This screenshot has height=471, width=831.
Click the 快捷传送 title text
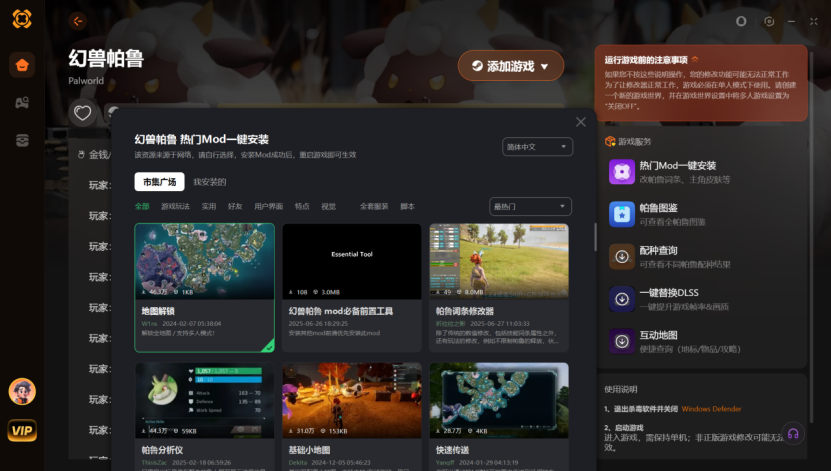coord(452,450)
